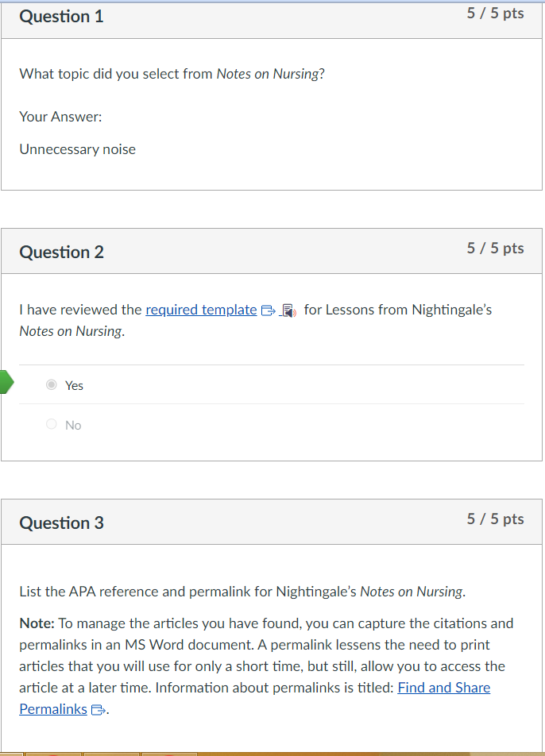Click the external-link icon after "required template"
The height and width of the screenshot is (756, 545).
tap(267, 310)
